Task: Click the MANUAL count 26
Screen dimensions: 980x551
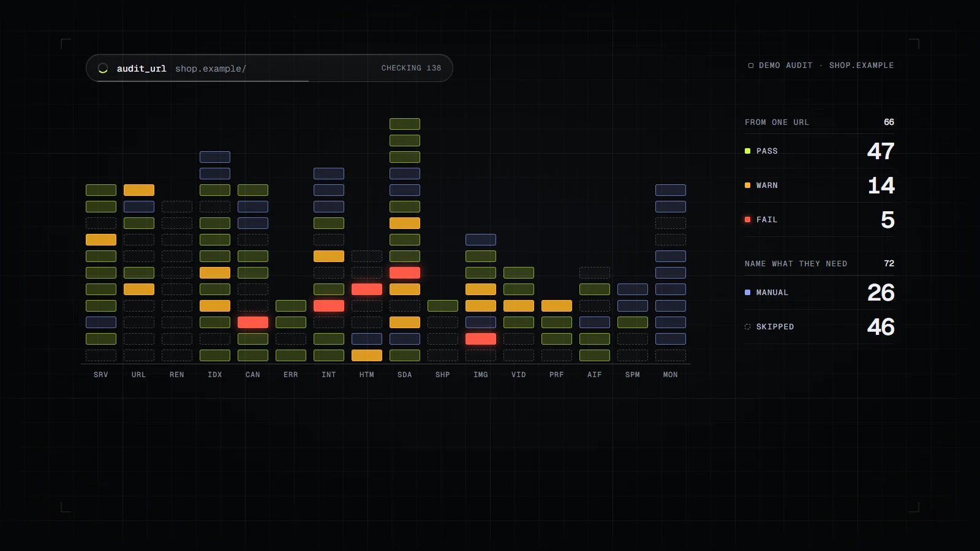Action: 881,293
